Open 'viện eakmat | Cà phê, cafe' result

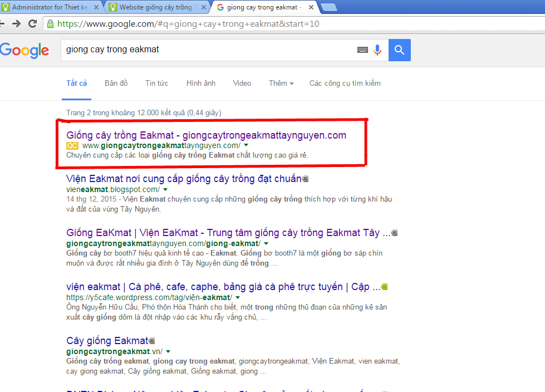pyautogui.click(x=223, y=287)
